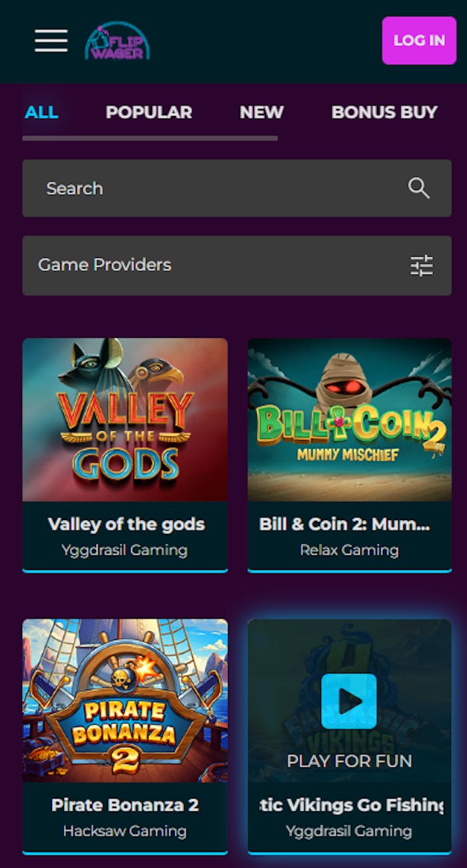Click the play icon on Vikings Go Fishing
Image resolution: width=467 pixels, height=868 pixels.
point(349,701)
